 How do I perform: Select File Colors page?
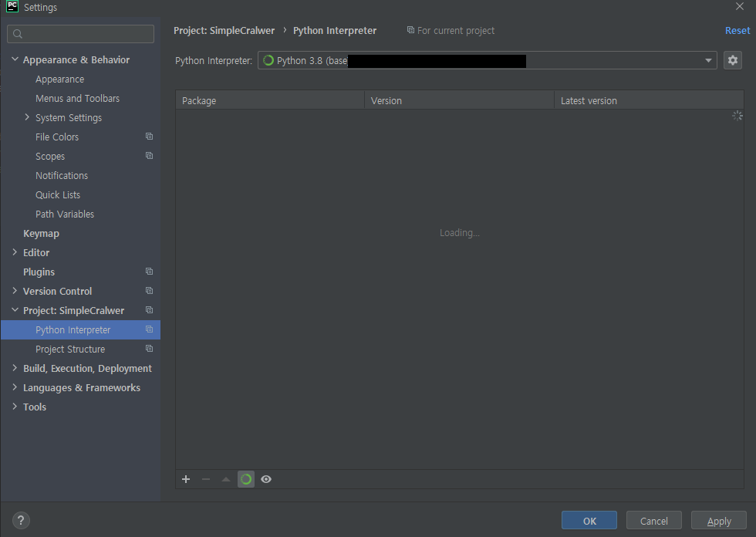(57, 137)
